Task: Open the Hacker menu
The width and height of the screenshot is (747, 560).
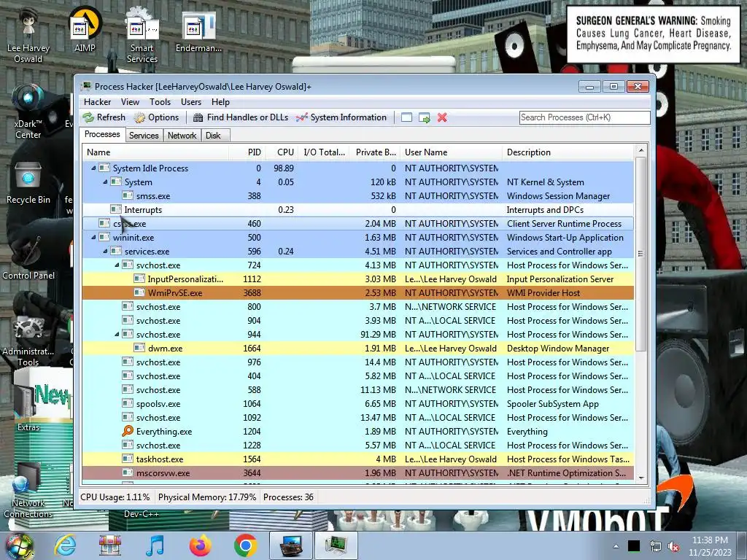Action: coord(97,102)
